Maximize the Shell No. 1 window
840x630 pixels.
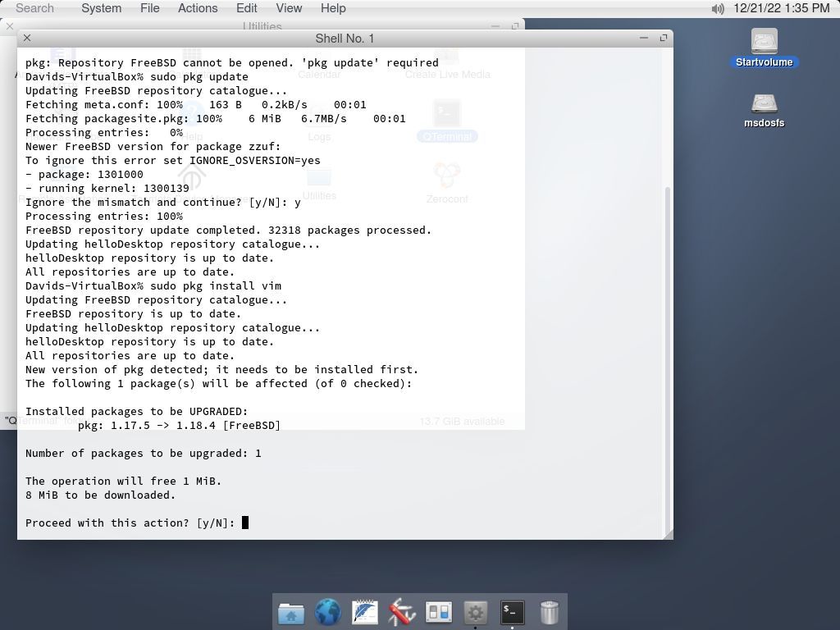[x=663, y=38]
